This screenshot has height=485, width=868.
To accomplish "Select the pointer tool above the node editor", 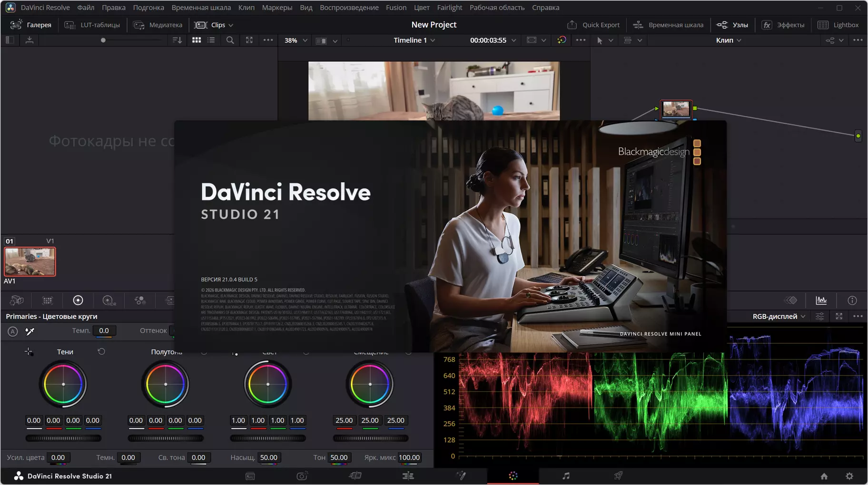I will (x=600, y=40).
